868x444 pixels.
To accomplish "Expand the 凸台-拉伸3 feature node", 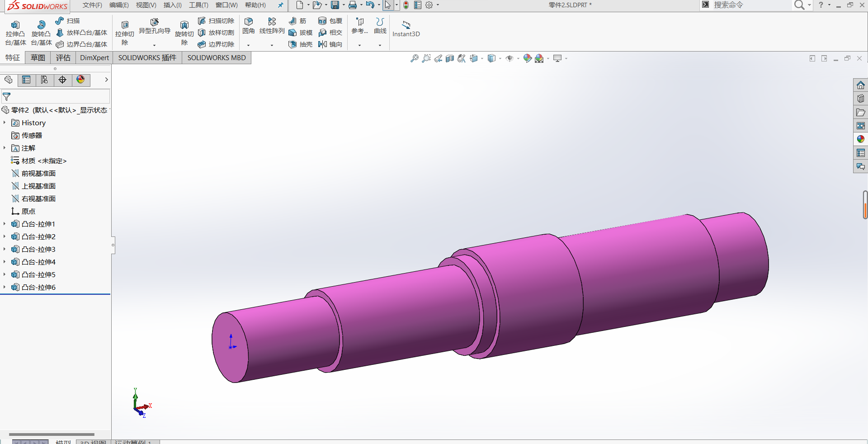I will pos(5,249).
